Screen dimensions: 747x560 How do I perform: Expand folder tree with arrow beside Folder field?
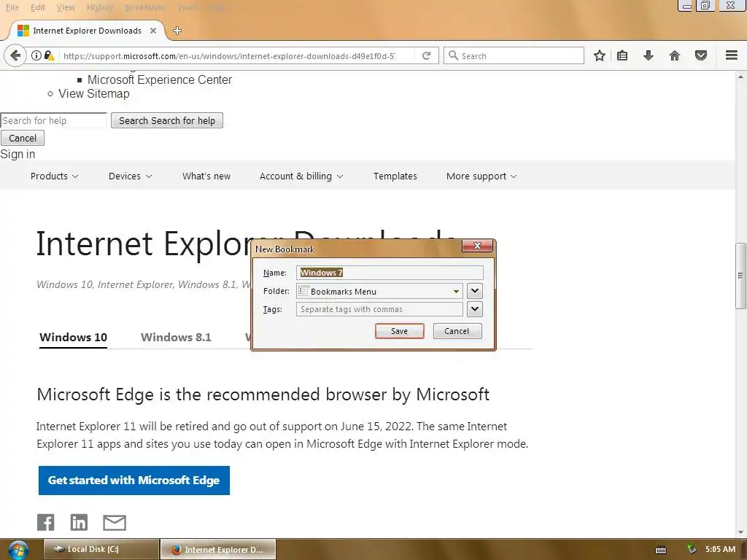(x=474, y=291)
